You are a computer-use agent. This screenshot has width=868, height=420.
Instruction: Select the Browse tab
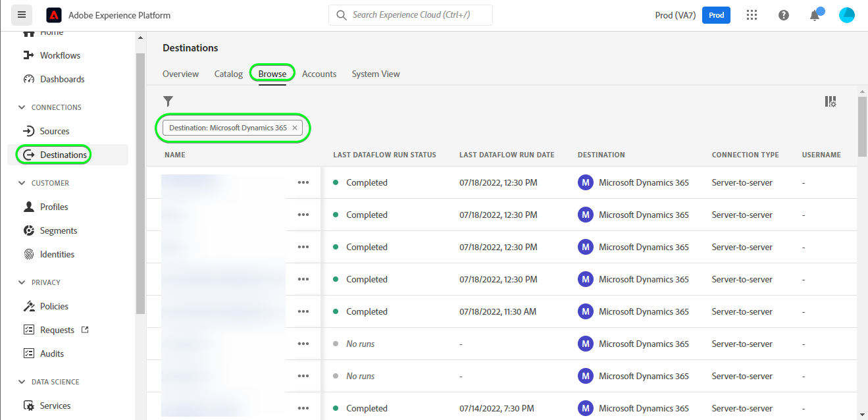coord(272,74)
